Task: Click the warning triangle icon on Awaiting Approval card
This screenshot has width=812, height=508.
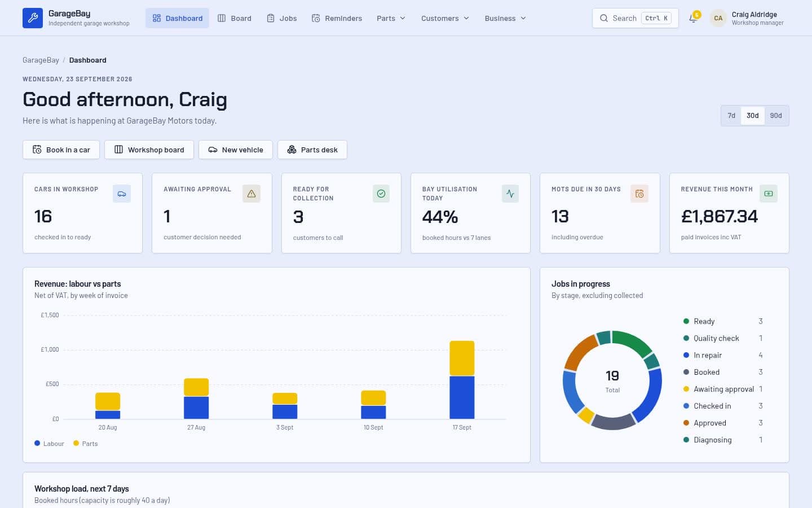Action: click(251, 194)
